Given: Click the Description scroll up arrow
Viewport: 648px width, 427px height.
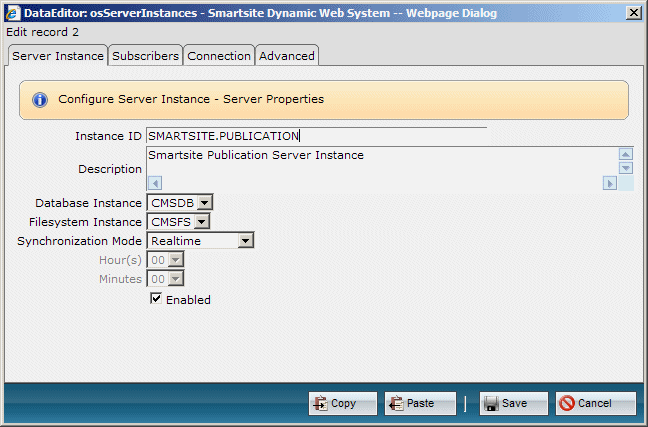Looking at the screenshot, I should [626, 155].
